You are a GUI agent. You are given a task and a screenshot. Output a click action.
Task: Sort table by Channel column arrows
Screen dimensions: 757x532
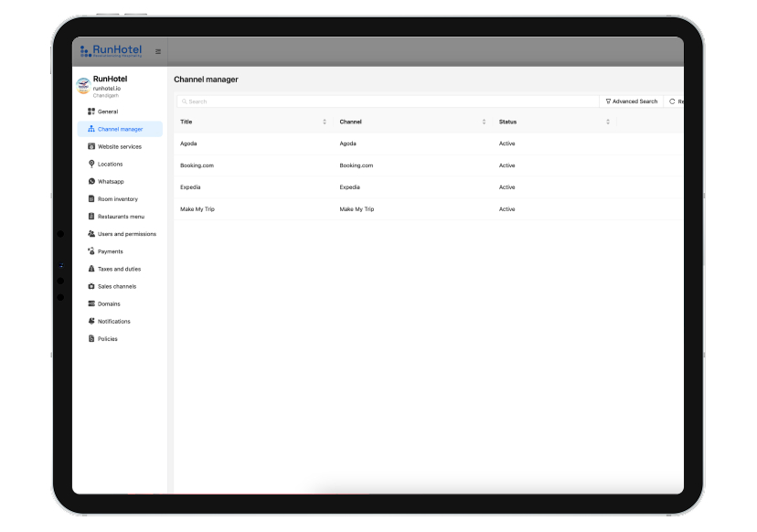(484, 122)
